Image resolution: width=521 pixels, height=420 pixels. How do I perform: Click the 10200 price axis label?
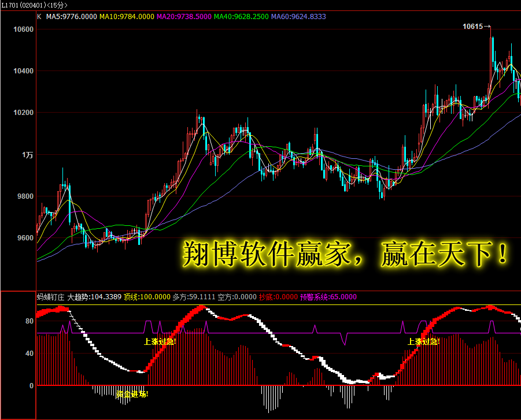pyautogui.click(x=23, y=113)
